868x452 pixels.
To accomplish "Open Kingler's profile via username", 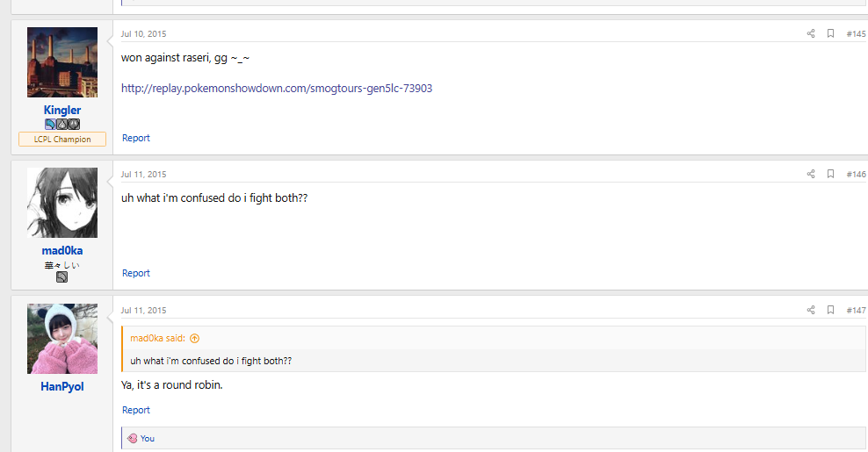I will [62, 111].
